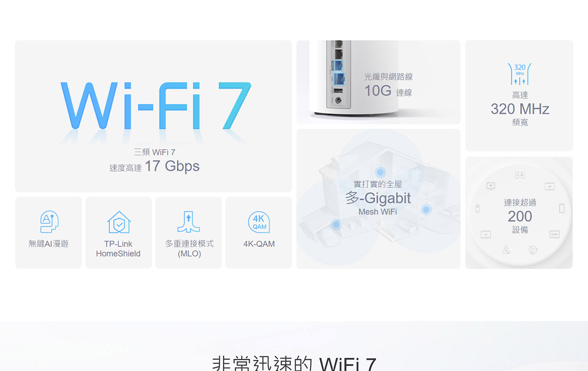
Task: Click the WiFi monitor device icon
Action: click(x=490, y=186)
